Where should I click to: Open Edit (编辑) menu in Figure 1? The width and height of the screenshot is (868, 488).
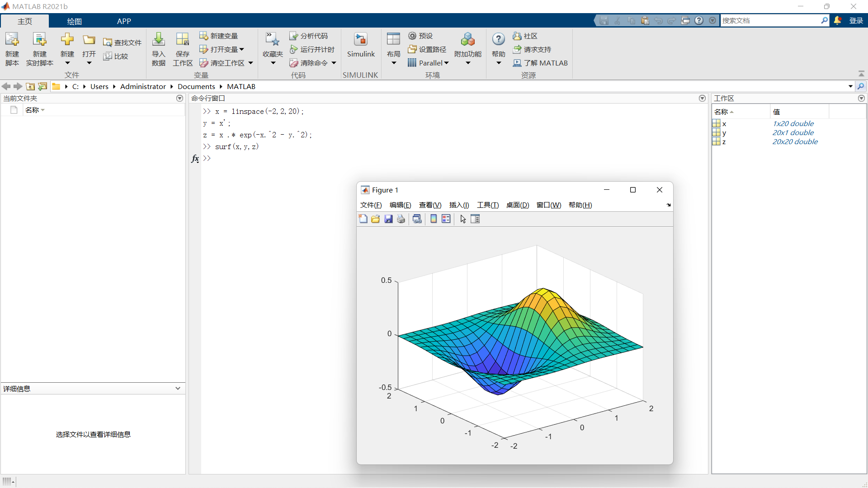pos(400,205)
